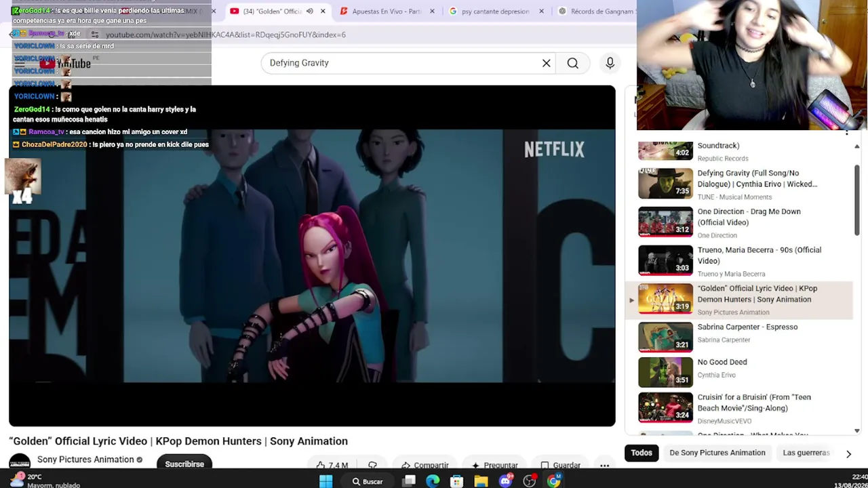
Task: Close the Golden YouTube tab
Action: click(323, 12)
